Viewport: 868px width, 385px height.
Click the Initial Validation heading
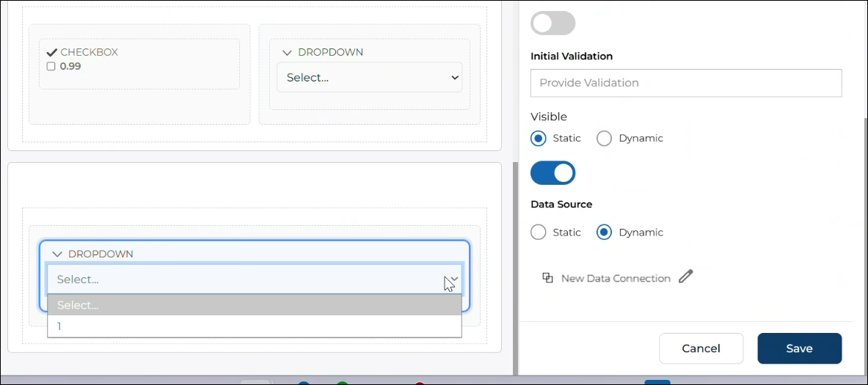pyautogui.click(x=572, y=56)
